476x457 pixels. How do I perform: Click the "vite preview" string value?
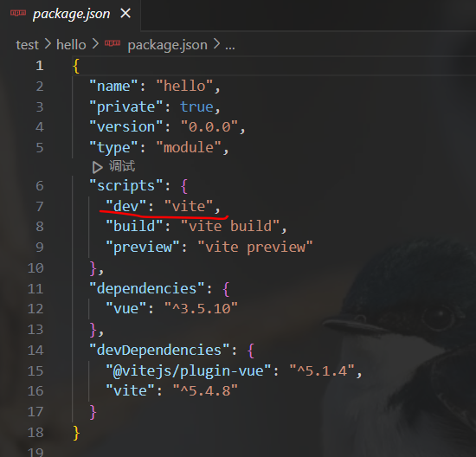point(254,247)
